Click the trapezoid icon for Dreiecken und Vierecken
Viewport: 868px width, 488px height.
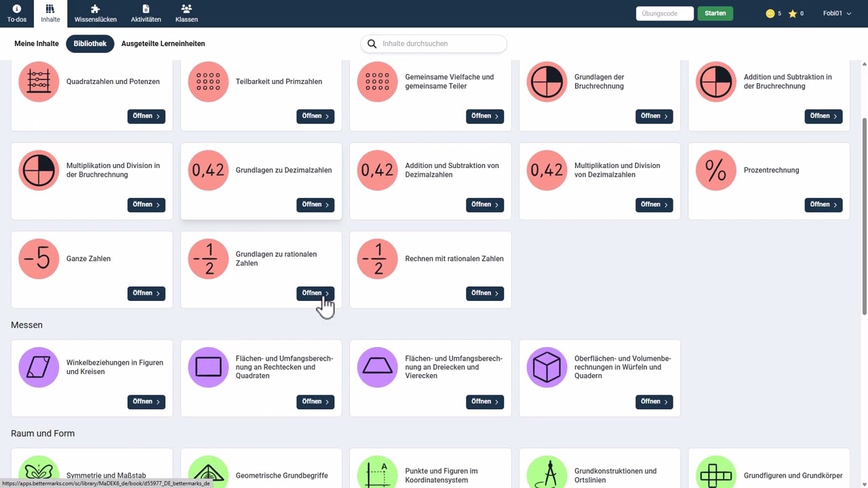point(378,367)
